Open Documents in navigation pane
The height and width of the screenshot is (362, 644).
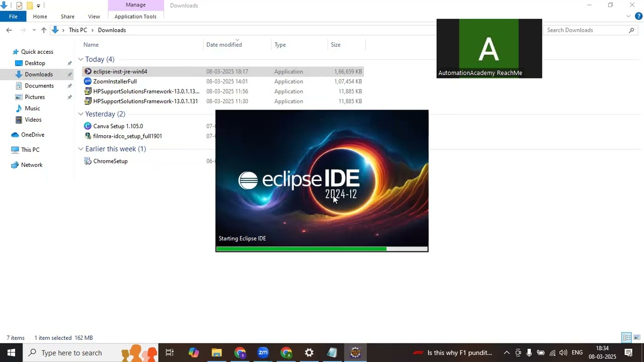point(39,86)
